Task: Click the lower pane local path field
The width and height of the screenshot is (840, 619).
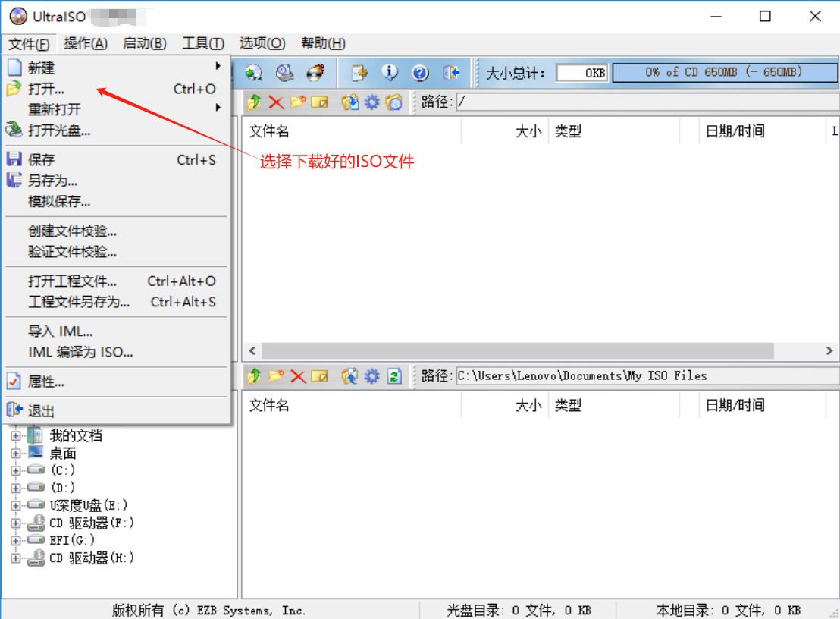Action: [x=644, y=376]
